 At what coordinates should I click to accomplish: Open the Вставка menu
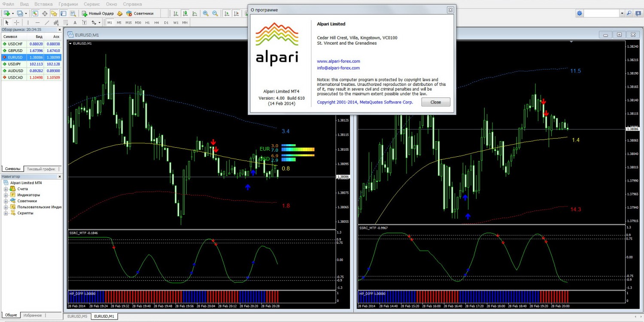[43, 4]
